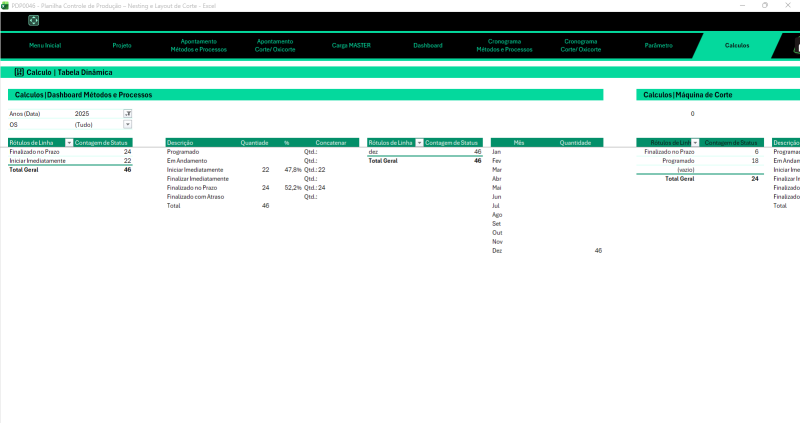
Task: Restore down the Excel window
Action: tap(765, 5)
